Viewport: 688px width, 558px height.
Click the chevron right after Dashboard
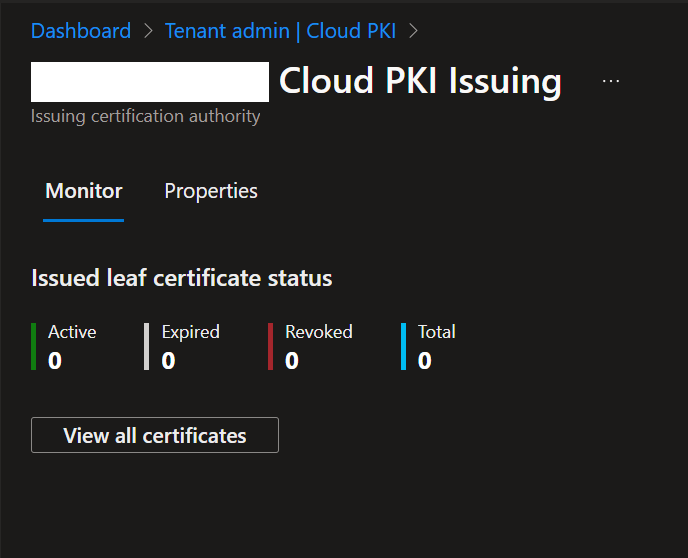coord(148,31)
